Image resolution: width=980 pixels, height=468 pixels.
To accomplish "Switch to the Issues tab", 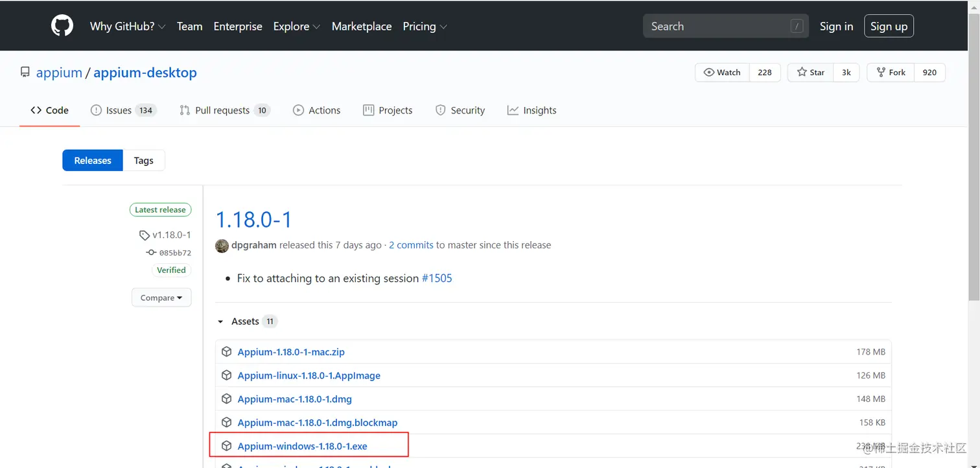I will pos(123,110).
